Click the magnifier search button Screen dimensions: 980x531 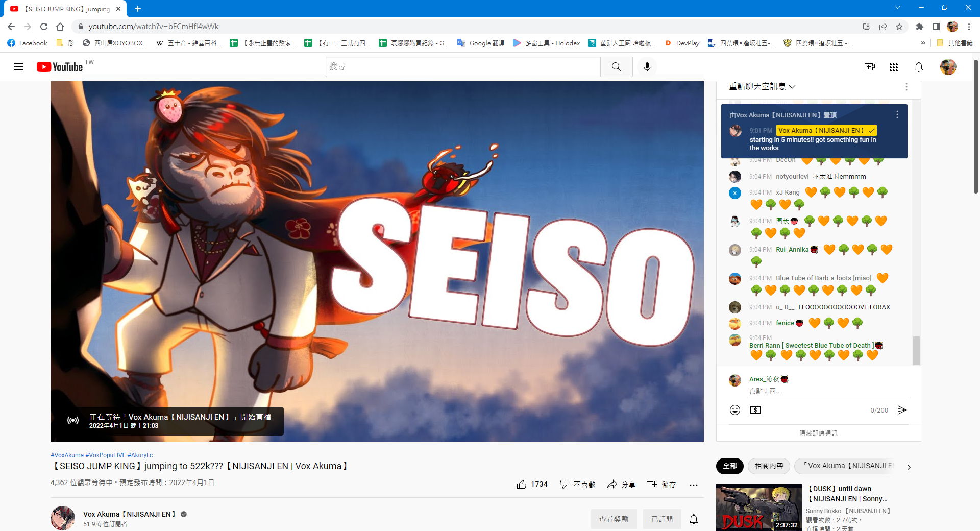617,67
